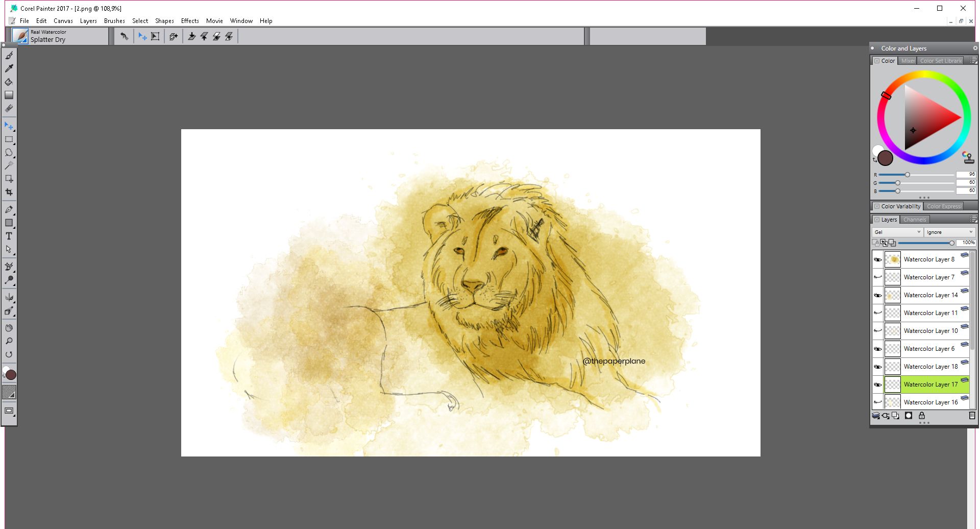Switch to Color Expression tab

(944, 206)
